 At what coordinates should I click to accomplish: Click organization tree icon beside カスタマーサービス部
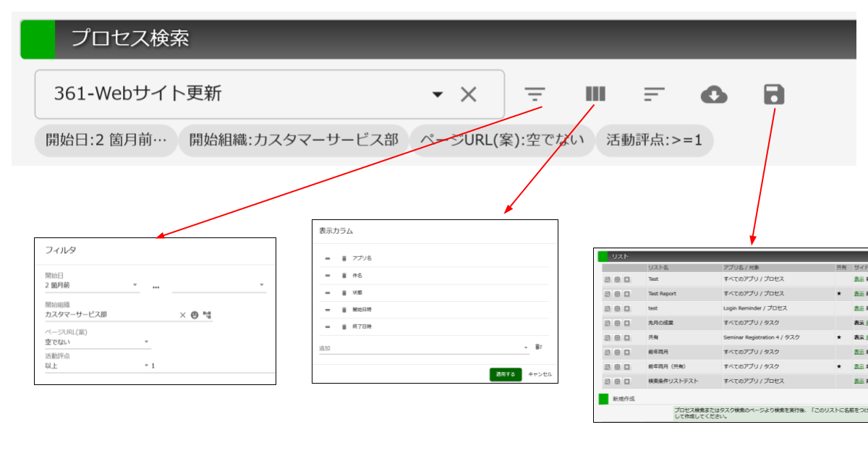208,315
